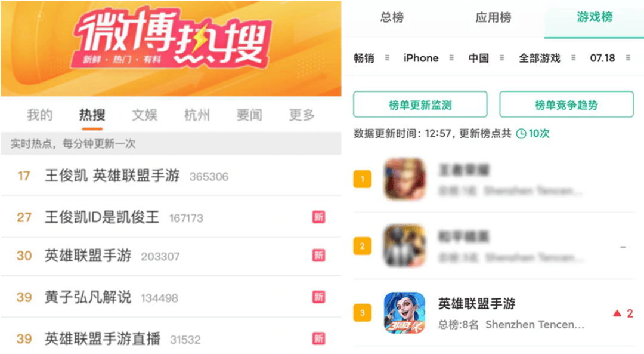Click the 榜单更新监测 button
The height and width of the screenshot is (354, 644).
(420, 104)
